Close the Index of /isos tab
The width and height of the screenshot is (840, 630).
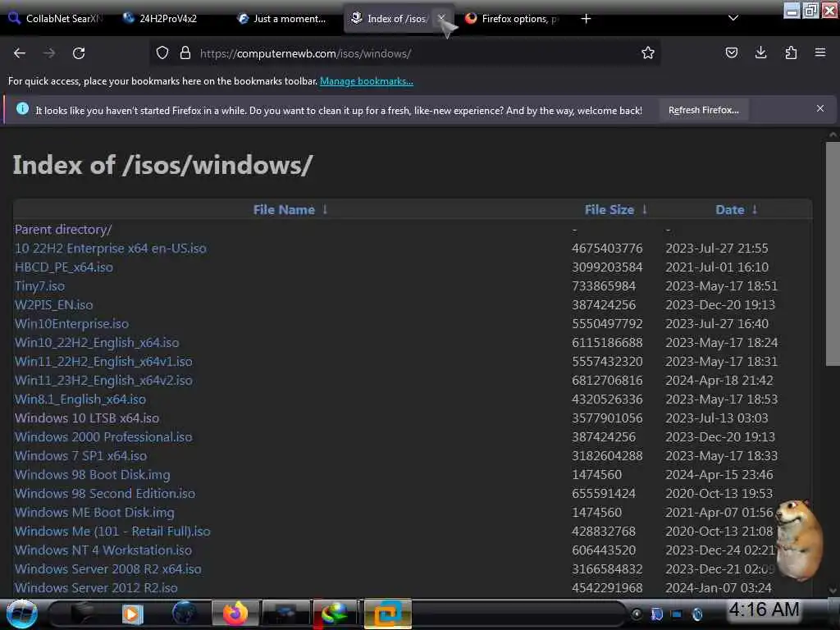coord(441,18)
